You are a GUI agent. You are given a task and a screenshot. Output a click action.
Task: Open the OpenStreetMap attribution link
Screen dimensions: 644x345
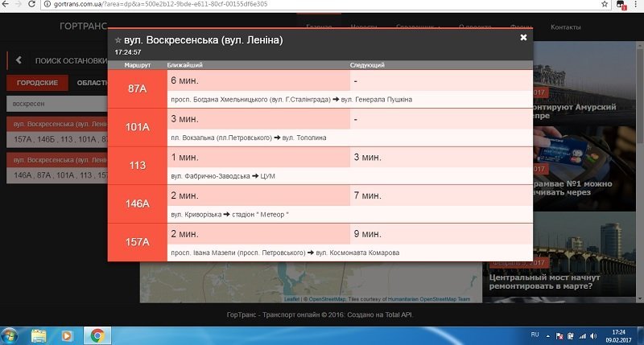click(327, 299)
